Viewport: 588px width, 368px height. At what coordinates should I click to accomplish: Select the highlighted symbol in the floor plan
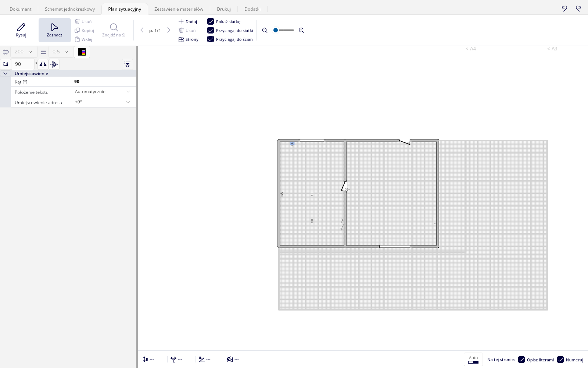292,144
